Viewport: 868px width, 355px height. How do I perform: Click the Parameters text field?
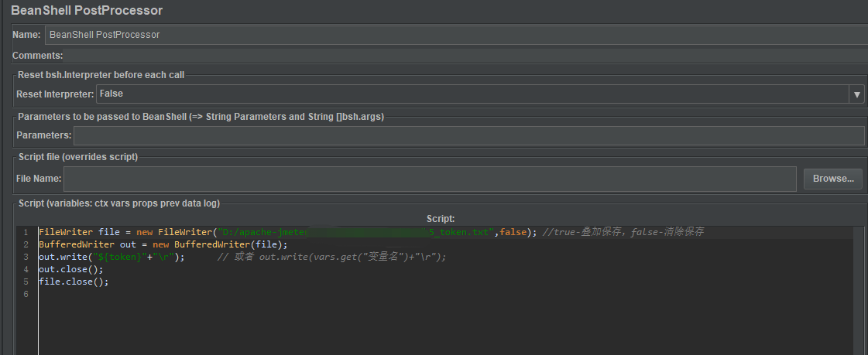468,135
